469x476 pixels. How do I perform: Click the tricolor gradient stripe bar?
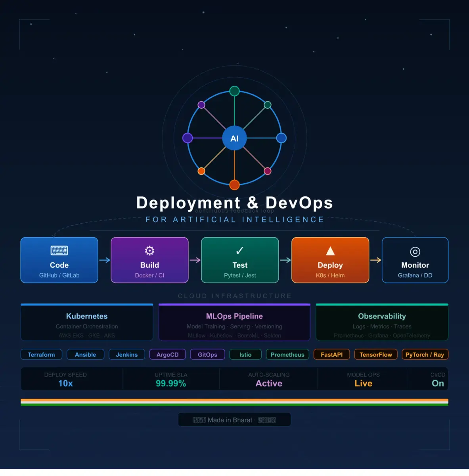234,402
